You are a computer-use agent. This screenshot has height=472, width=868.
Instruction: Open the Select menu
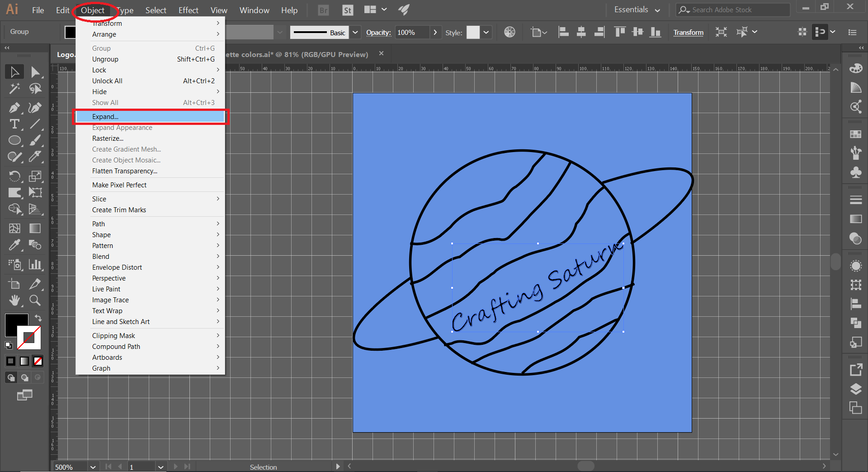point(156,10)
